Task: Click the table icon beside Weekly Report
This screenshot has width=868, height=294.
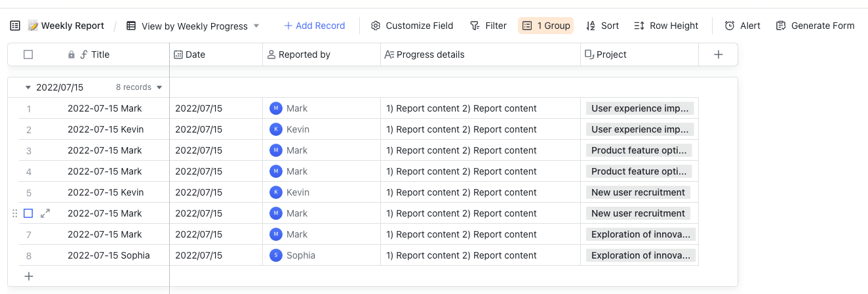Action: pyautogui.click(x=15, y=26)
